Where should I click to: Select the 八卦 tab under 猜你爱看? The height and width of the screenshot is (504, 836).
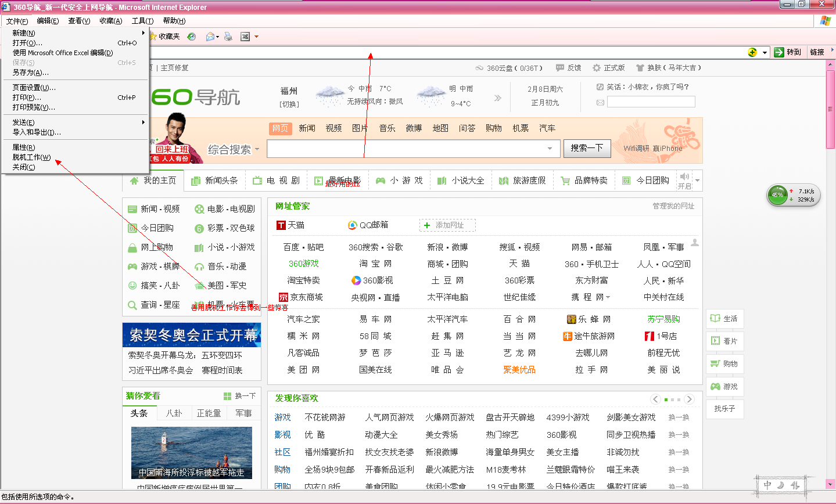coord(174,413)
